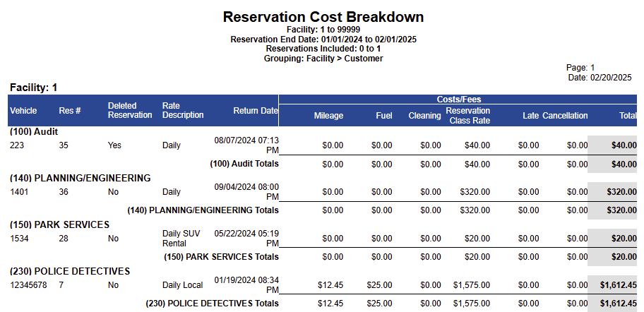Image resolution: width=644 pixels, height=312 pixels.
Task: Click vehicle number 1401
Action: click(x=19, y=191)
